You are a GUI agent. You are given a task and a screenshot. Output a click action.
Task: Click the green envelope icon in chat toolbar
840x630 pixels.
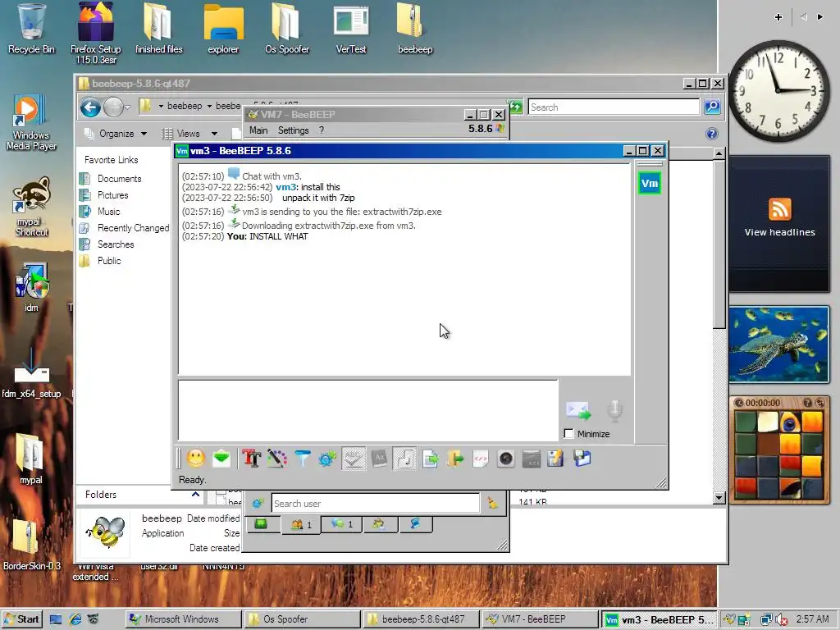pos(221,459)
